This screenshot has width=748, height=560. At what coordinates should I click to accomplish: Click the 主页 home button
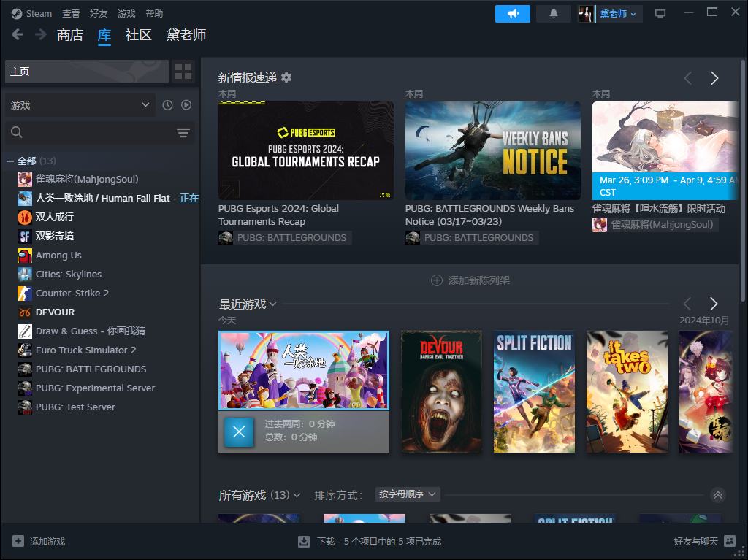[87, 72]
